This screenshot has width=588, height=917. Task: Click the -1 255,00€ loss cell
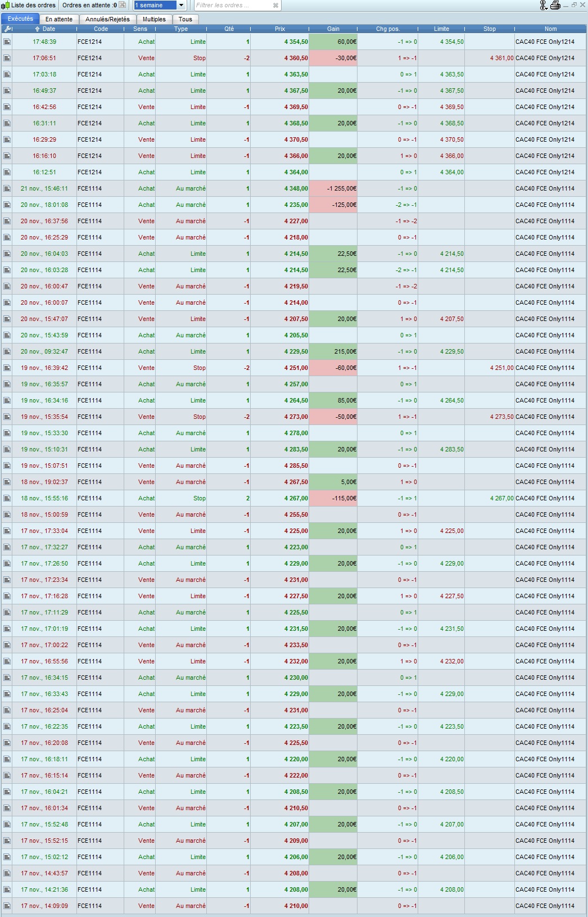tap(333, 188)
